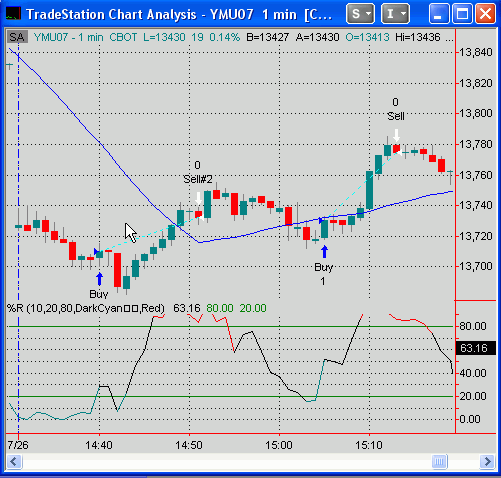Click the TradeStation chart window icon
The width and height of the screenshot is (501, 478).
click(14, 14)
